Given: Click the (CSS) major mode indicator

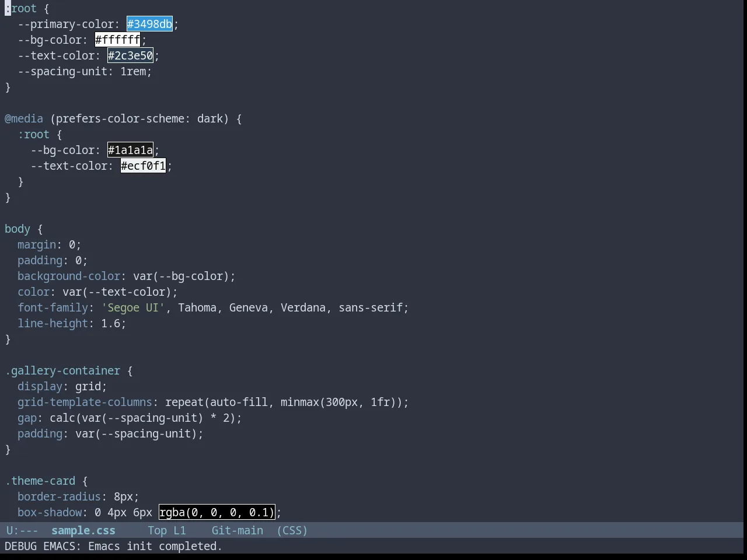Looking at the screenshot, I should click(292, 530).
